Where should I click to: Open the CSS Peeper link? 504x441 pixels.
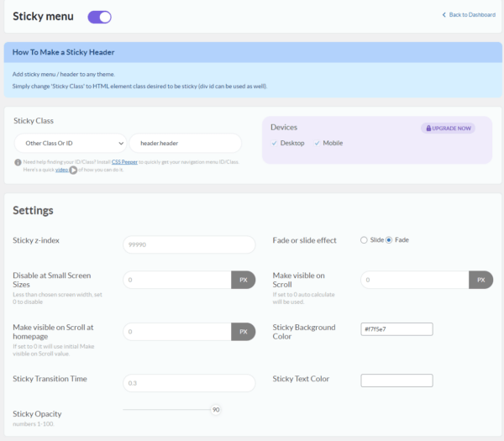coord(123,161)
